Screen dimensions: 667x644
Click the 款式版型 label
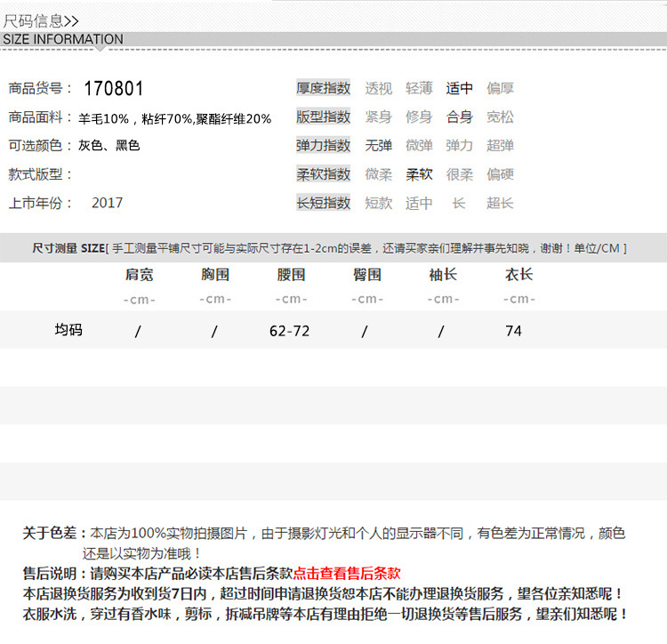[40, 174]
